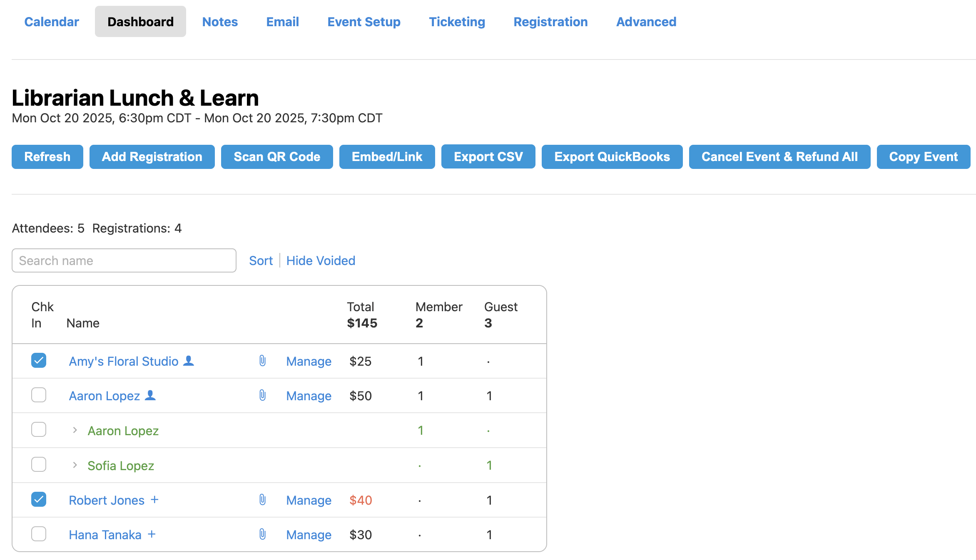976x560 pixels.
Task: Uncheck Amy's Floral Studio check-in box
Action: [x=39, y=360]
